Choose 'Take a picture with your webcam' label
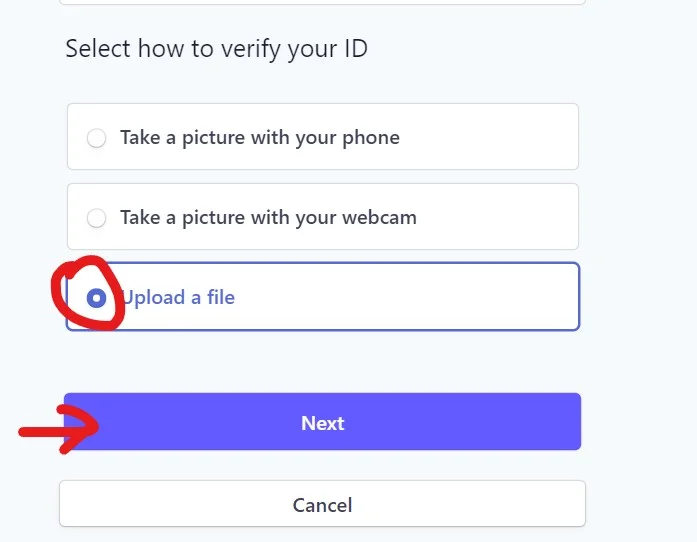The height and width of the screenshot is (542, 697). (x=268, y=217)
